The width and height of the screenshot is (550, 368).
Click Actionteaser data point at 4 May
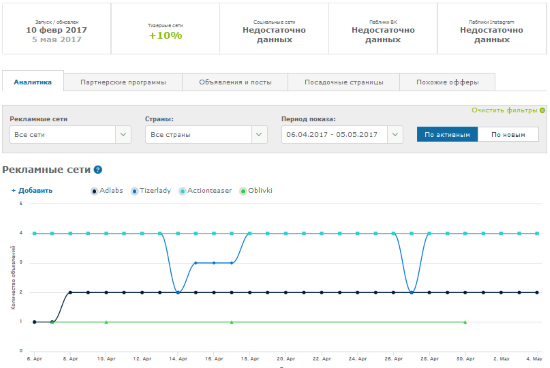tap(537, 233)
